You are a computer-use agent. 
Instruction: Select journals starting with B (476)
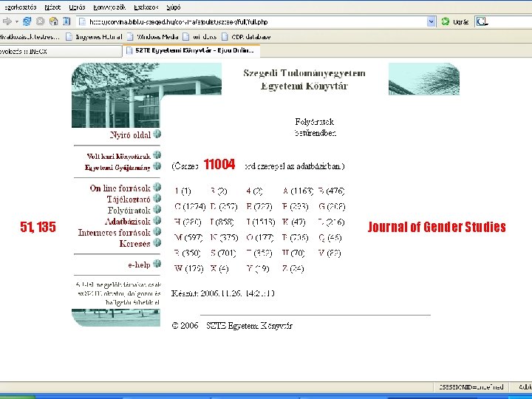pyautogui.click(x=332, y=191)
